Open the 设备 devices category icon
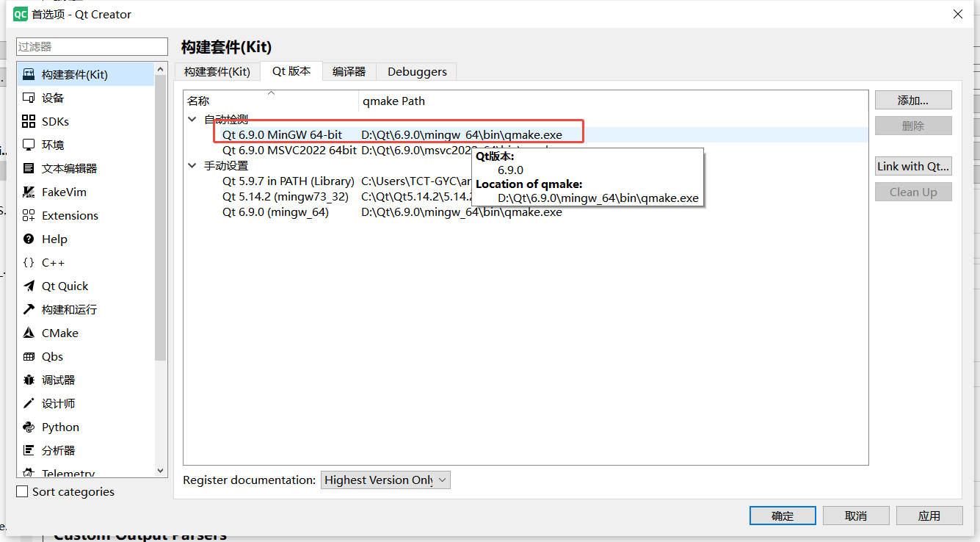 pyautogui.click(x=29, y=98)
